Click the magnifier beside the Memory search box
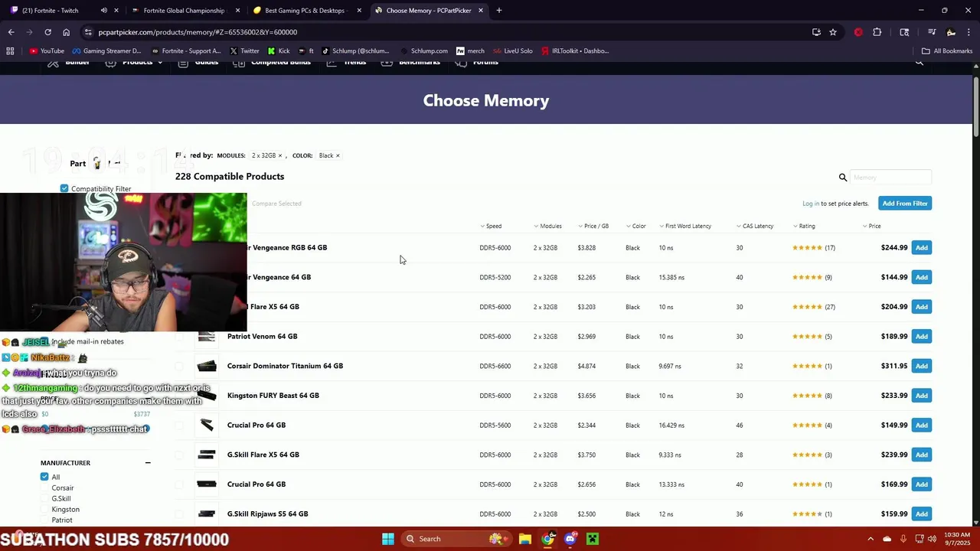 click(843, 178)
